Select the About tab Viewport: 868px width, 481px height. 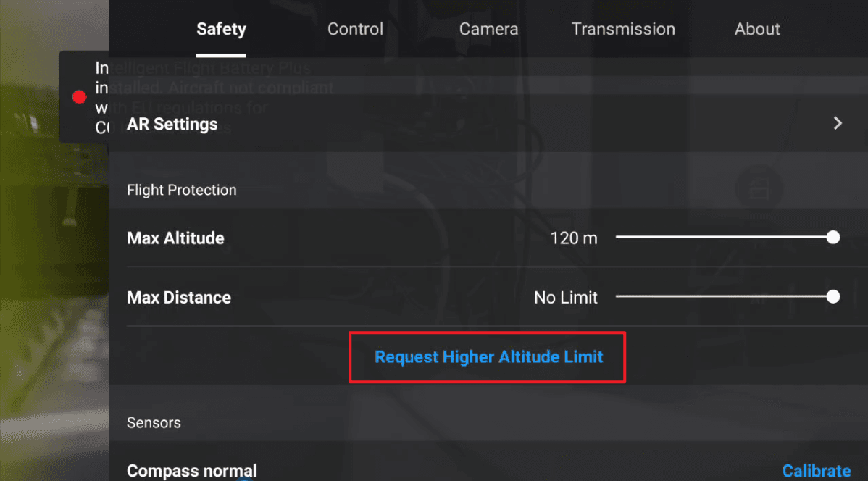(757, 29)
